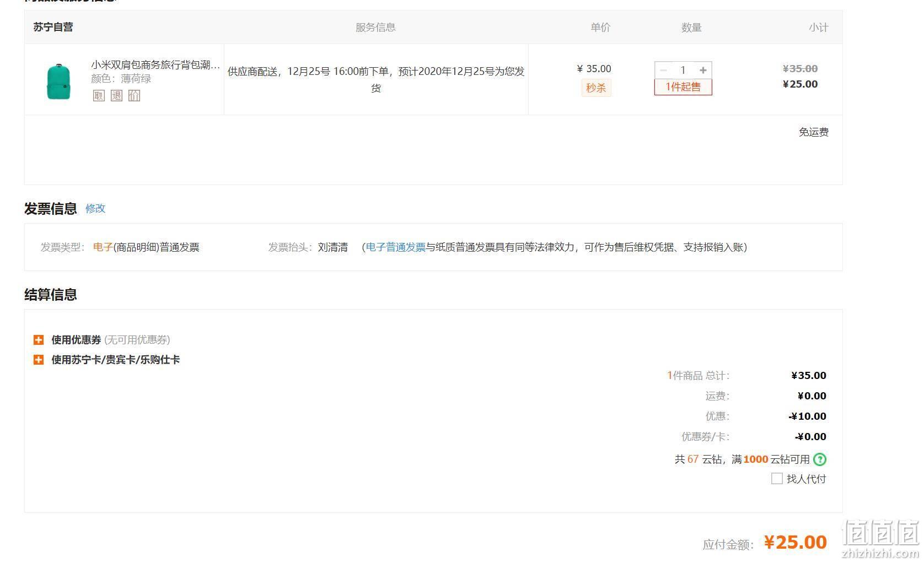
Task: Click the 使用苏宁卡/贵宾卡/乐购仕卡 label
Action: click(116, 360)
